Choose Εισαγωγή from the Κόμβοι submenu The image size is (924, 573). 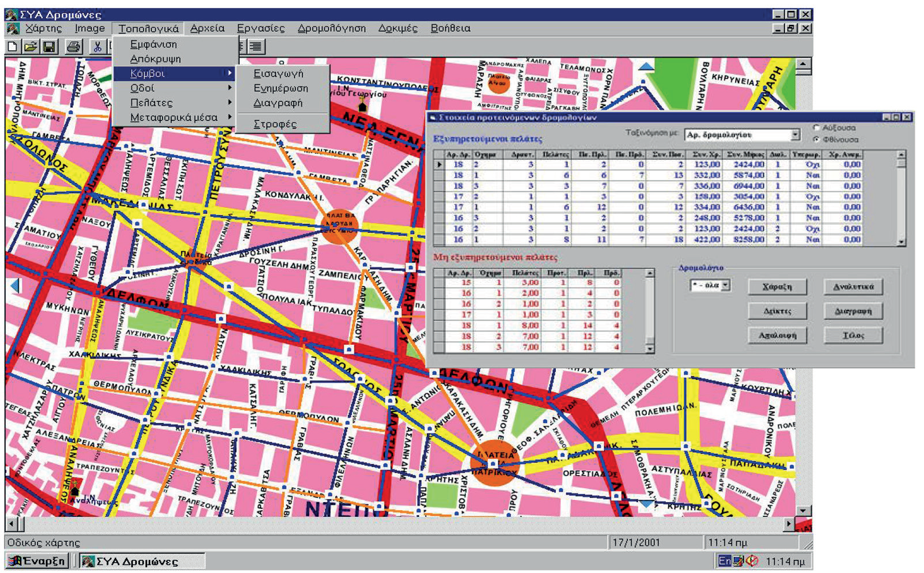(278, 74)
